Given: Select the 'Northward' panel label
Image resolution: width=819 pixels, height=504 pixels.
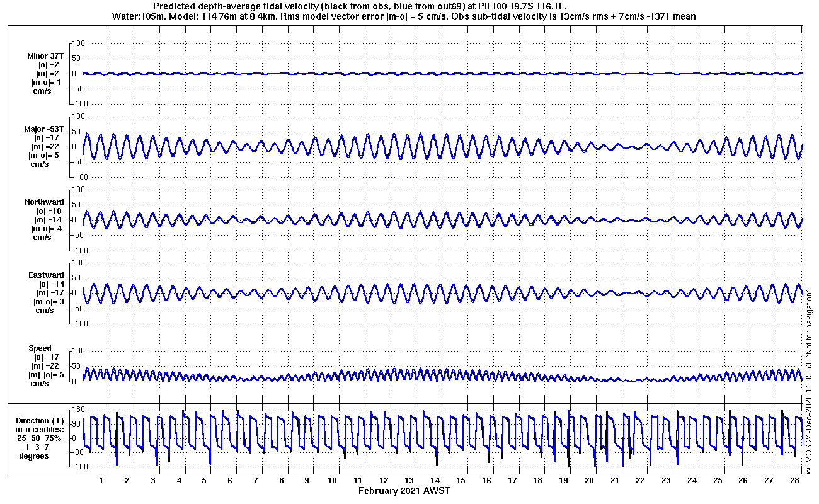Looking at the screenshot, I should (44, 202).
